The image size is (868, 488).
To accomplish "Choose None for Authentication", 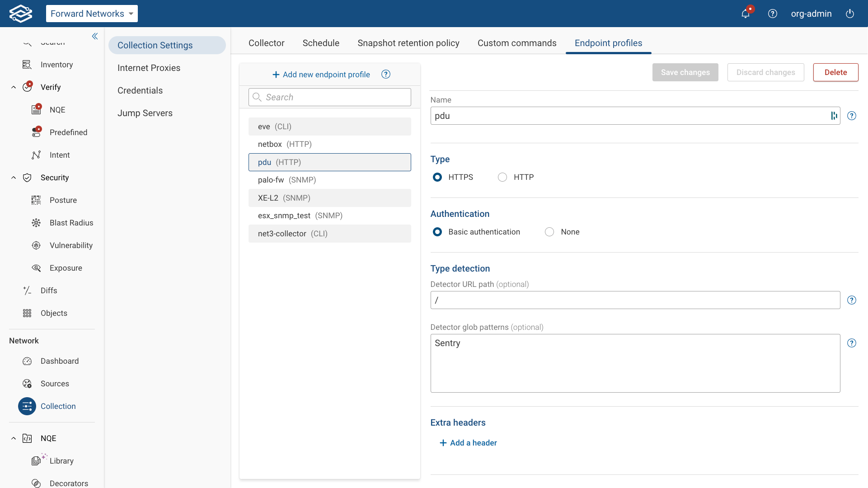I will click(x=549, y=232).
